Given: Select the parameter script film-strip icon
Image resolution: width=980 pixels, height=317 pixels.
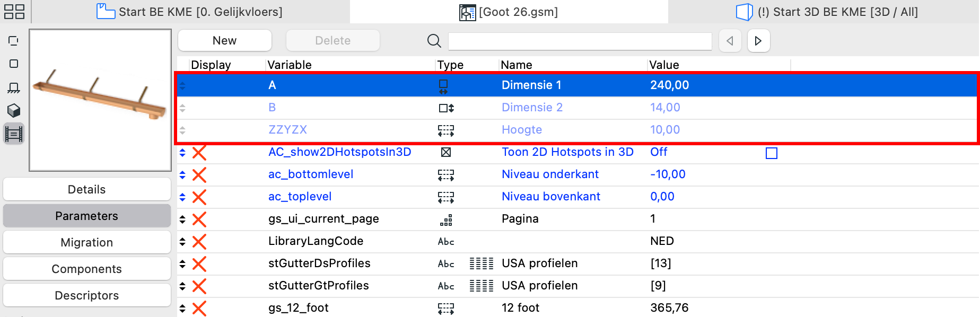Looking at the screenshot, I should [x=14, y=134].
